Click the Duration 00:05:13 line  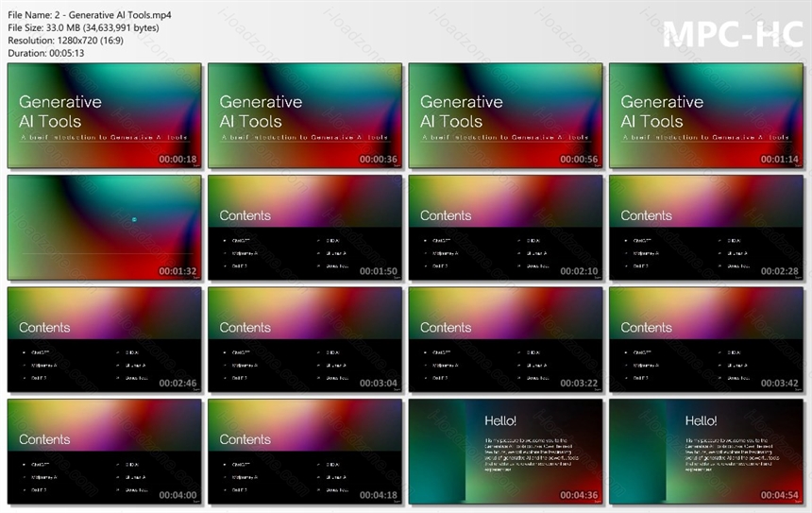(46, 53)
